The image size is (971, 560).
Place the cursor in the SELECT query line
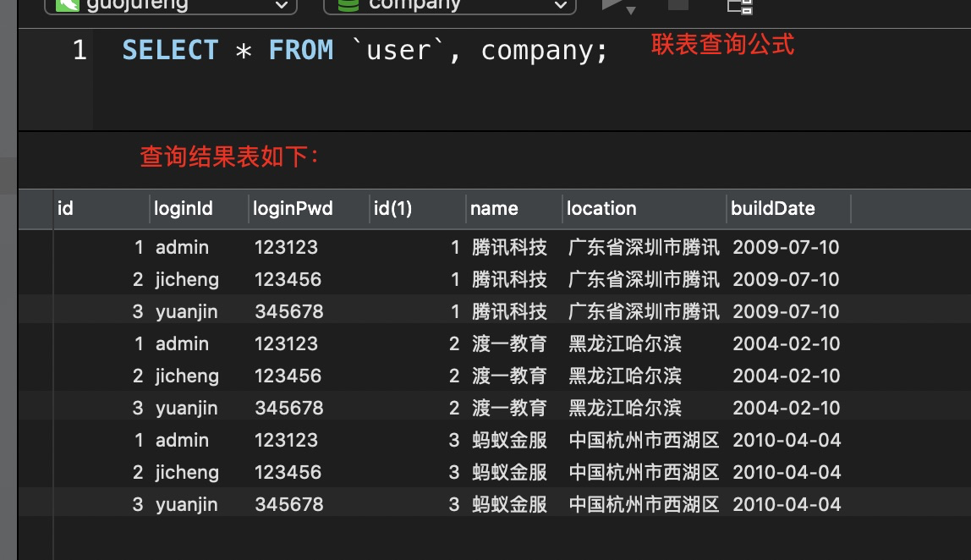point(365,50)
